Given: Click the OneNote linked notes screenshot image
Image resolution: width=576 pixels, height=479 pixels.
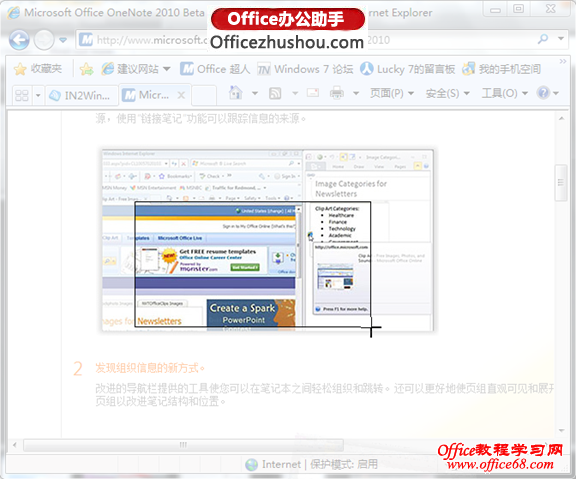Looking at the screenshot, I should 267,240.
